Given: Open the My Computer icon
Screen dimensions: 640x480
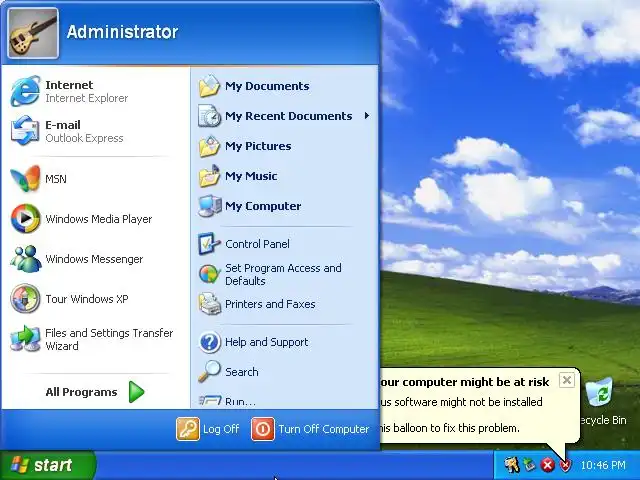Looking at the screenshot, I should click(209, 206).
